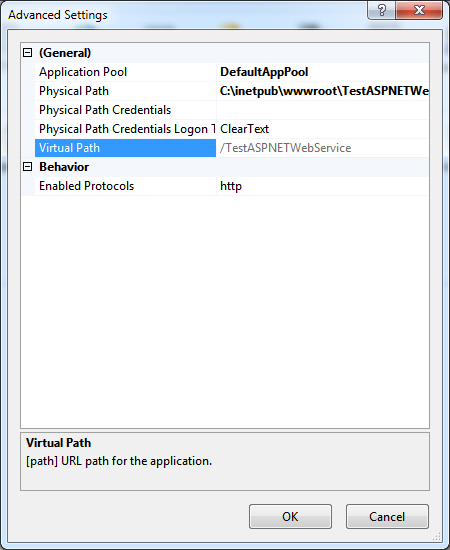Image resolution: width=450 pixels, height=550 pixels.
Task: Edit the DefaultAppPool value field
Action: (x=323, y=72)
